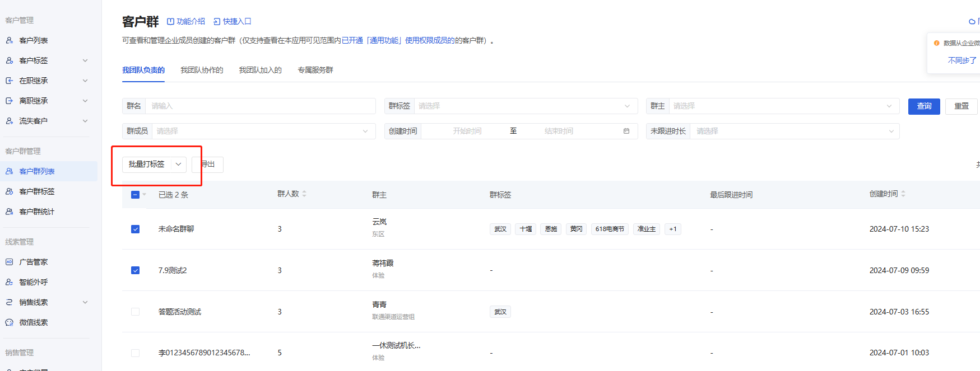
Task: Click the 客户列表 sidebar icon
Action: coord(10,40)
